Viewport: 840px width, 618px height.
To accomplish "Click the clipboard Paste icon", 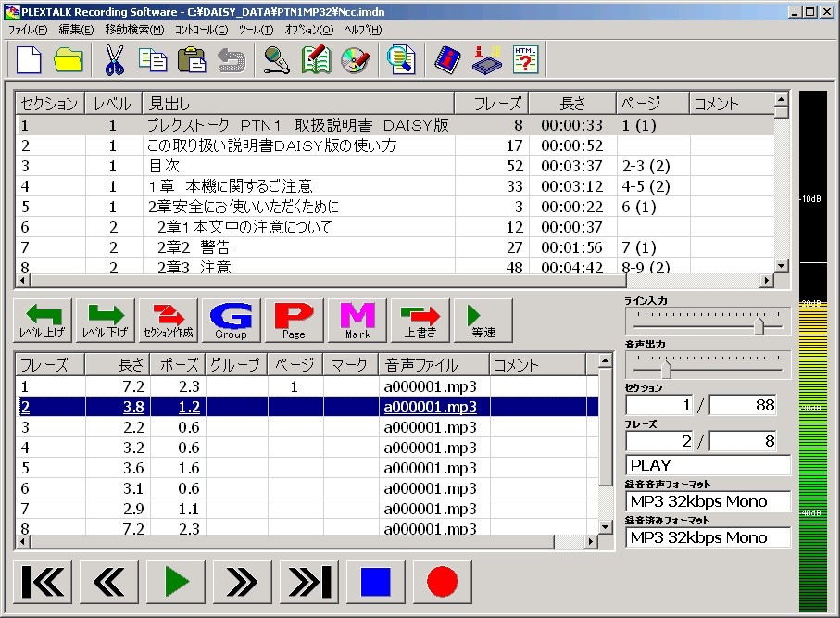I will pos(191,60).
